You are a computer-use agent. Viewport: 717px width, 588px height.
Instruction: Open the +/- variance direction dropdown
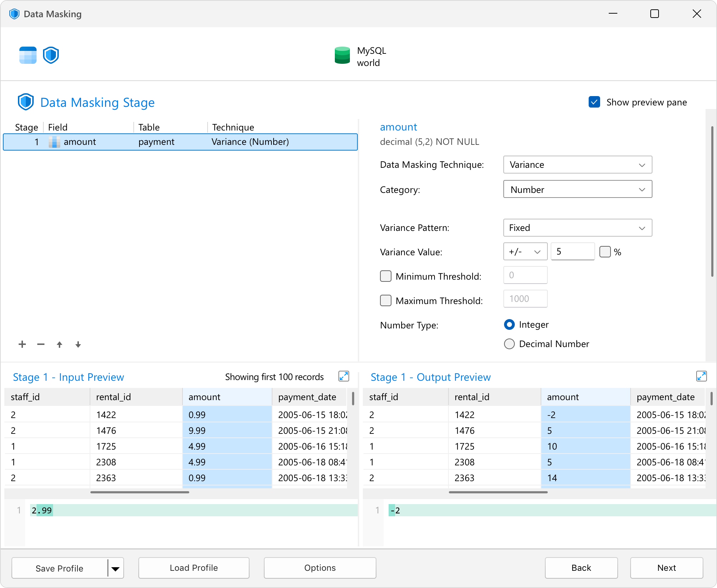525,251
